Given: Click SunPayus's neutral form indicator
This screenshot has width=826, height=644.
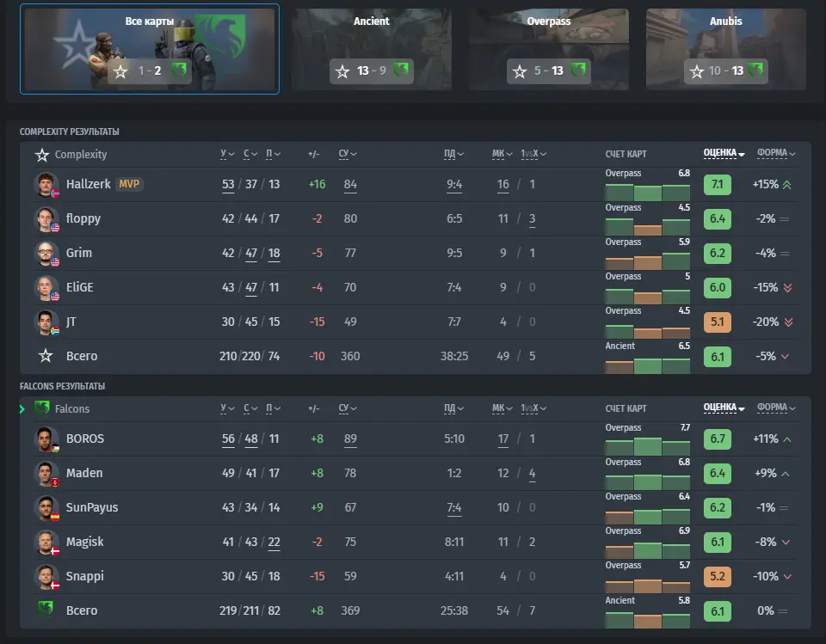Looking at the screenshot, I should 784,508.
